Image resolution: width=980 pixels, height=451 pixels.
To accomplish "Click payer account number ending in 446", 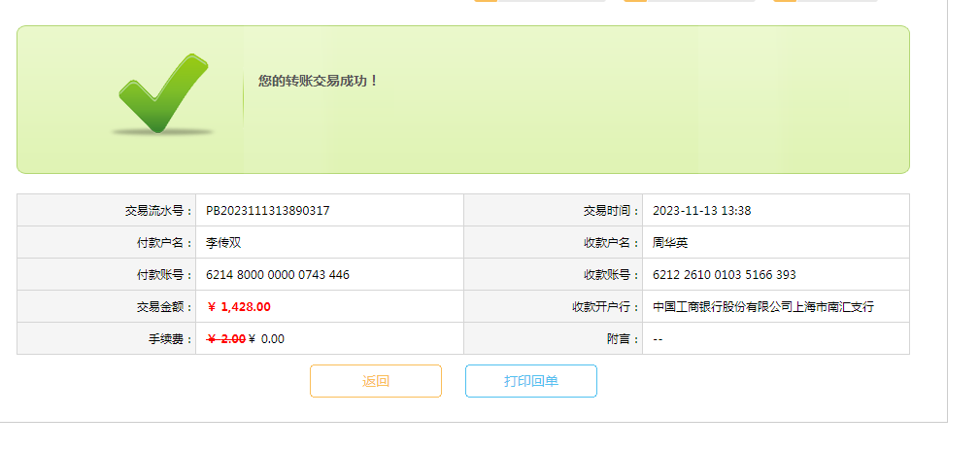I will [277, 274].
